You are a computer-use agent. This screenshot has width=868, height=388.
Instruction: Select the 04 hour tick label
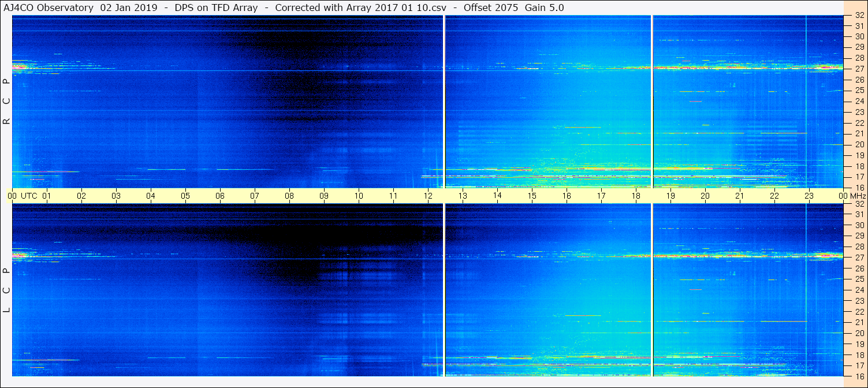point(151,196)
